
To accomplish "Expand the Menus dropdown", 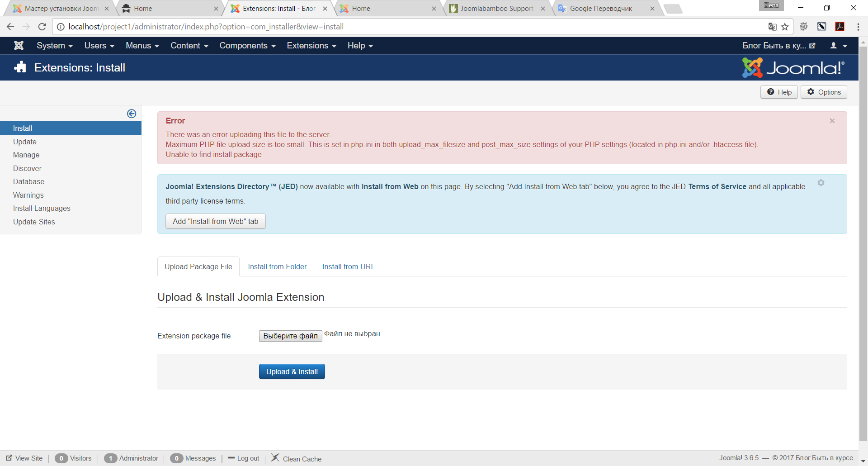I will click(x=142, y=46).
